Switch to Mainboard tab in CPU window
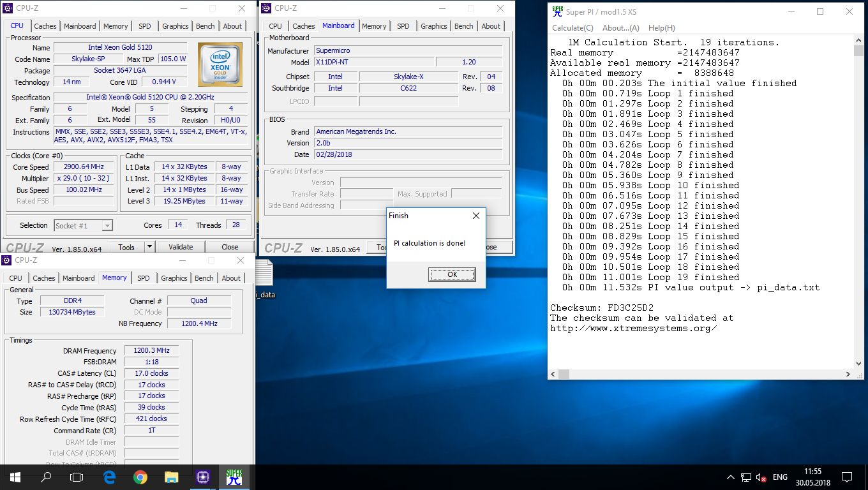Screen dimensions: 868x490 point(80,26)
